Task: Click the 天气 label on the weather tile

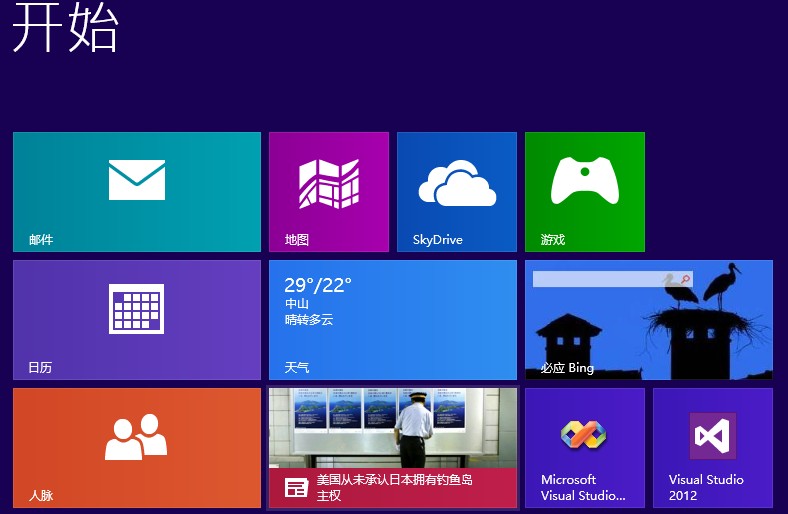Action: (x=297, y=368)
